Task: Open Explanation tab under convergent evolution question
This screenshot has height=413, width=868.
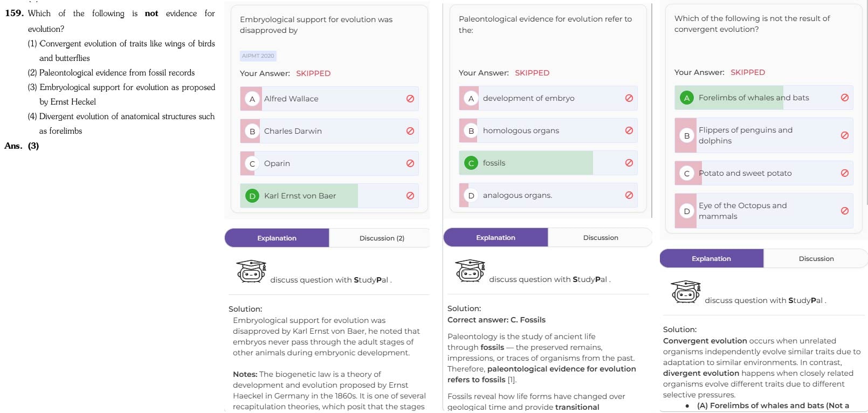Action: pyautogui.click(x=712, y=258)
